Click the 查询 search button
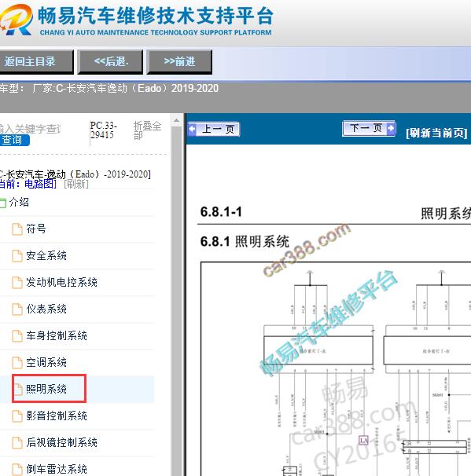This screenshot has width=471, height=476. 14,141
